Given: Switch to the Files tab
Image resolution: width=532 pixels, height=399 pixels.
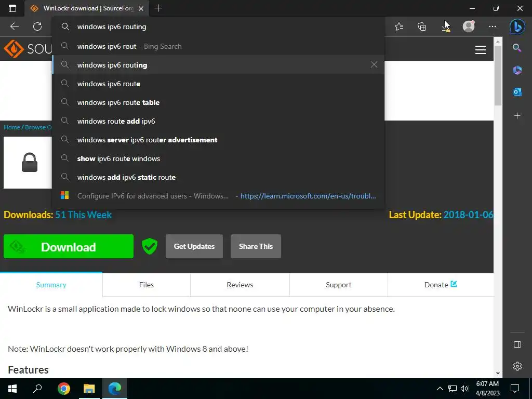Looking at the screenshot, I should [x=146, y=285].
